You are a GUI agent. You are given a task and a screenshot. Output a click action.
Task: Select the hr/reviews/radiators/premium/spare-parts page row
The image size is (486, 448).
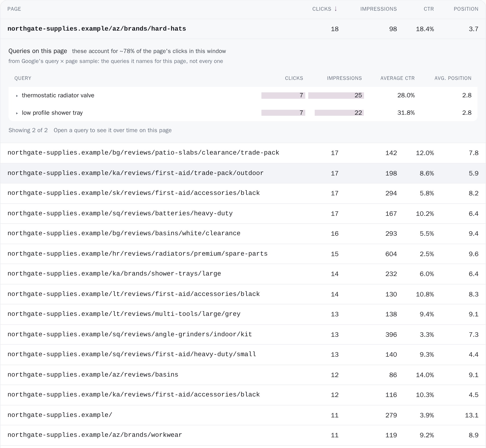coord(243,254)
